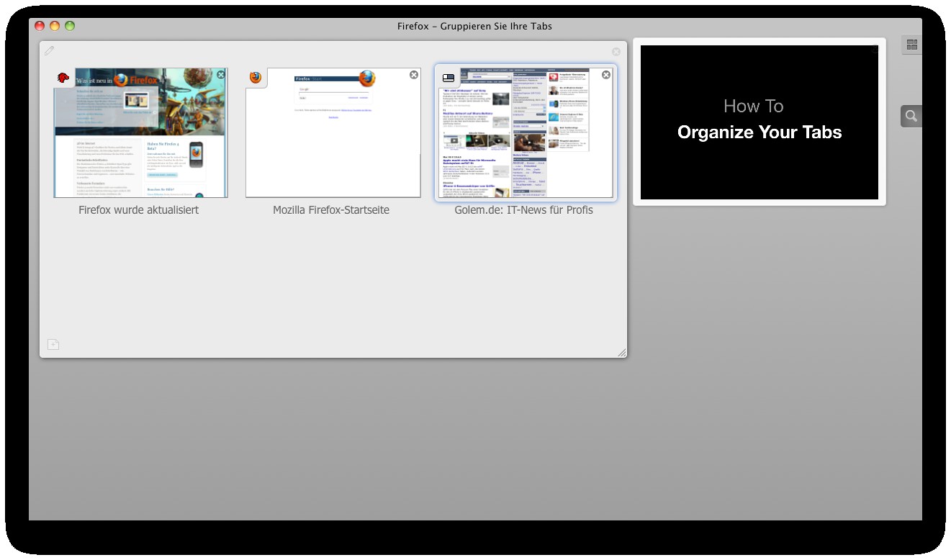
Task: Click the group's resize grip corner
Action: [621, 352]
